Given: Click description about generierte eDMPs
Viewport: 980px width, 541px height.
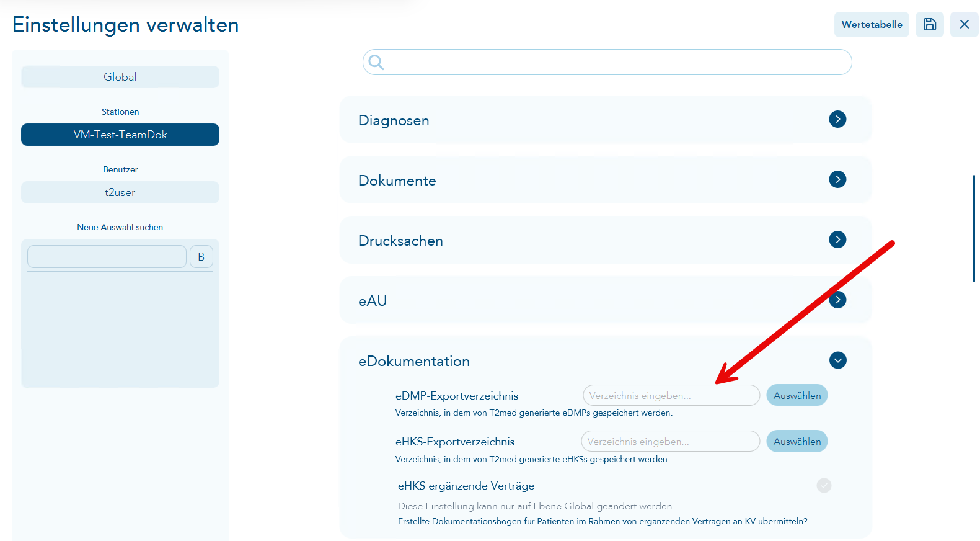Looking at the screenshot, I should click(x=534, y=413).
